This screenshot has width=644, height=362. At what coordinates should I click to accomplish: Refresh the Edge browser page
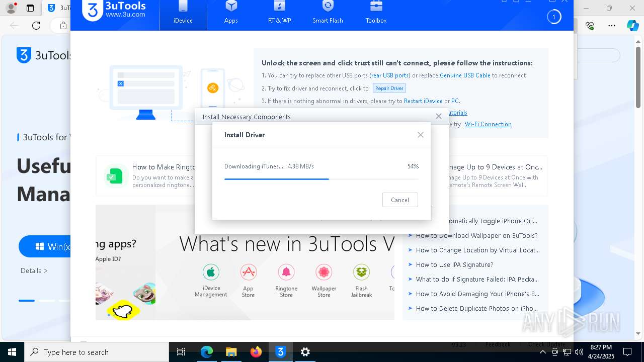36,26
